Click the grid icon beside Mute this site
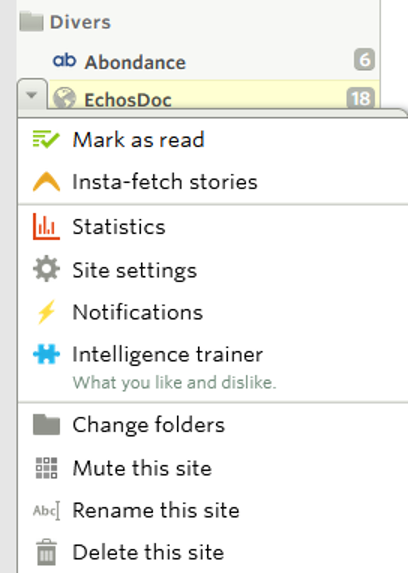The height and width of the screenshot is (574, 408). point(46,468)
